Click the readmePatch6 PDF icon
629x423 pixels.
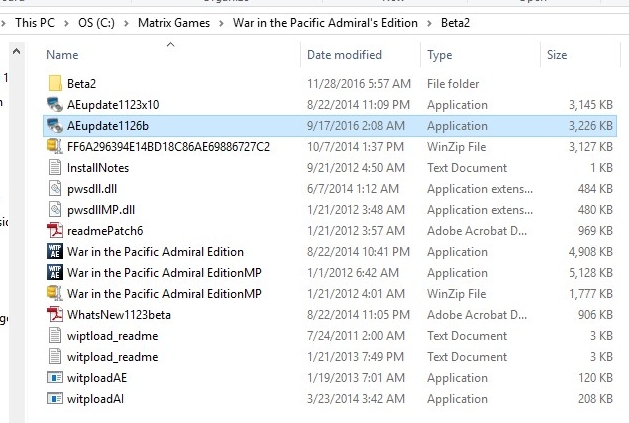coord(55,230)
